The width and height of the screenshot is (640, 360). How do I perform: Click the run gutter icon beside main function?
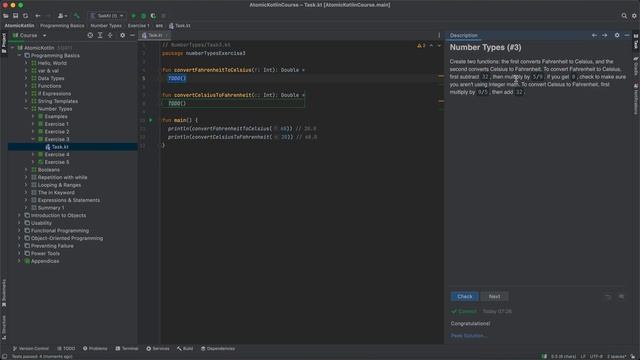click(151, 120)
